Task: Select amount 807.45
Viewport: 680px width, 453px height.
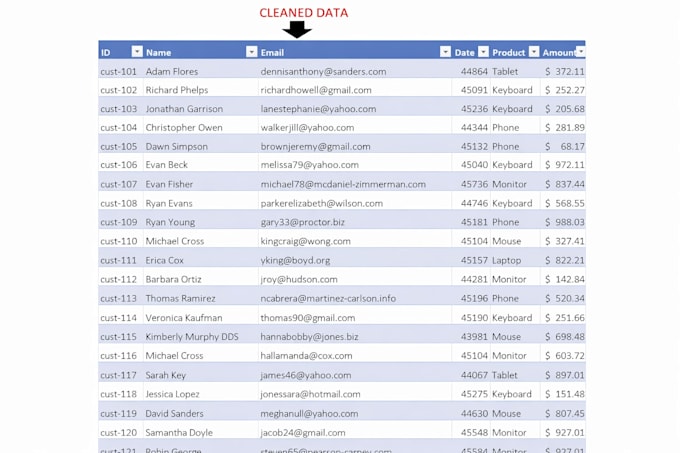Action: pos(570,414)
